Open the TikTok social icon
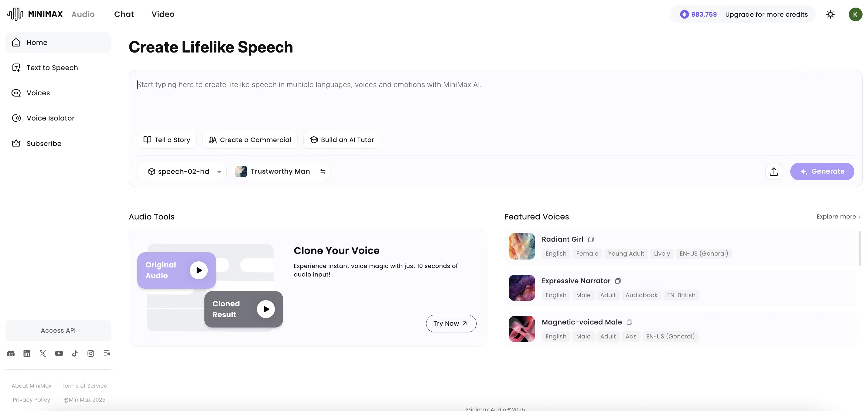Screen dimensions: 868x411 point(75,353)
